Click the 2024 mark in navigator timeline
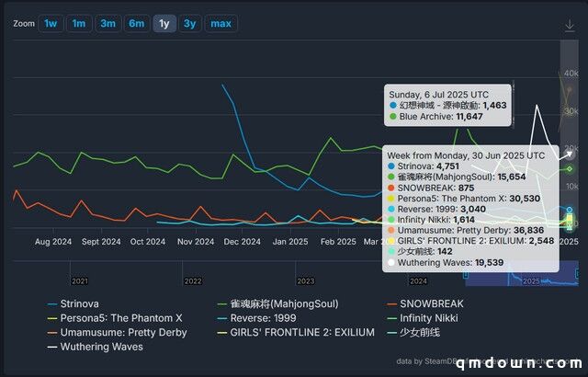This screenshot has width=588, height=377. (419, 281)
